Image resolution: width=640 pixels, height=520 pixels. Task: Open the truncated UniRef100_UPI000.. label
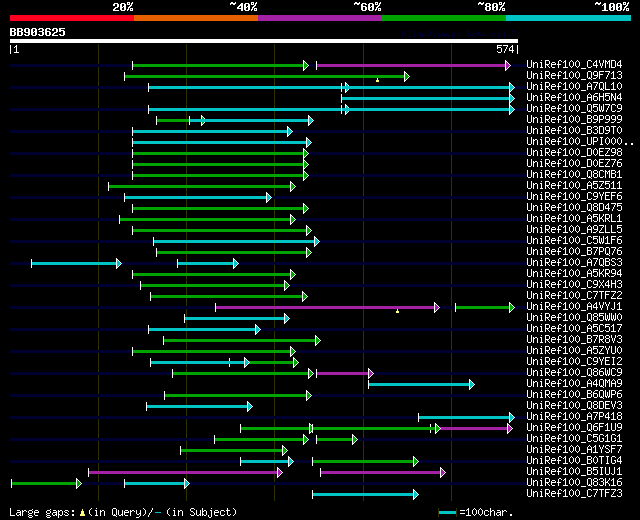[580, 142]
